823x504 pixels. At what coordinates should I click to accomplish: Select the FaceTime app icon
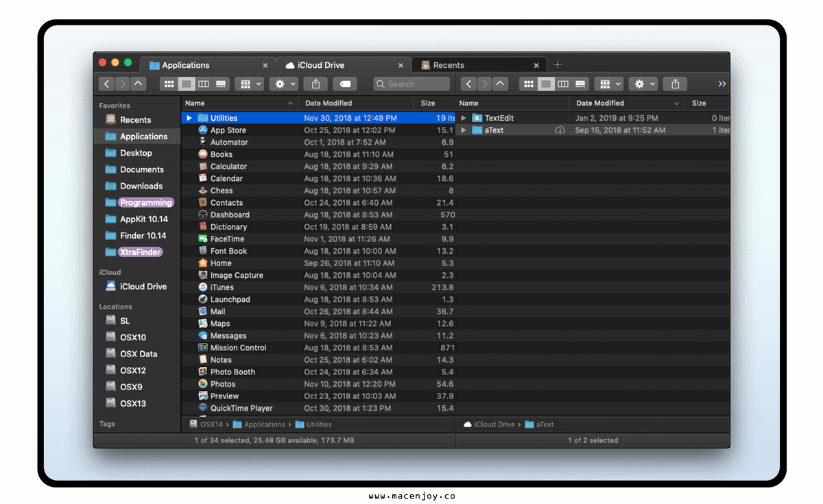[x=203, y=239]
